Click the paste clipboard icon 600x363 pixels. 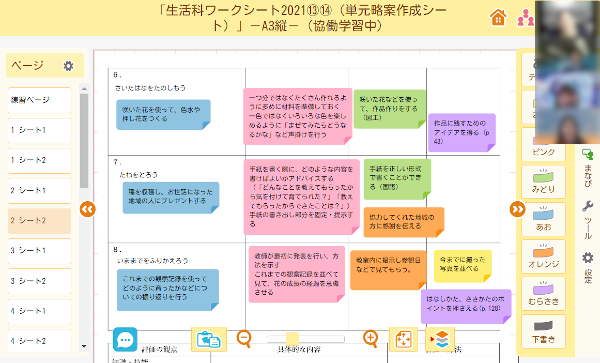209,339
